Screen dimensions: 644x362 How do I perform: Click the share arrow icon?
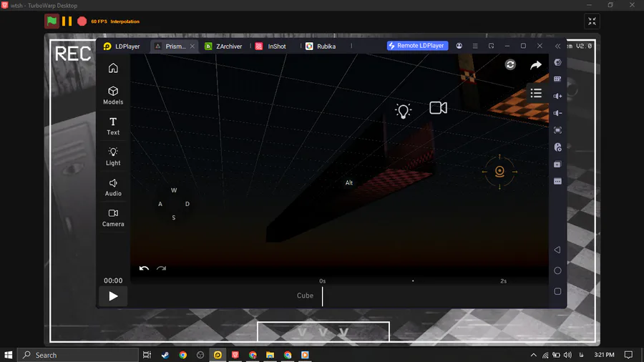click(x=535, y=65)
